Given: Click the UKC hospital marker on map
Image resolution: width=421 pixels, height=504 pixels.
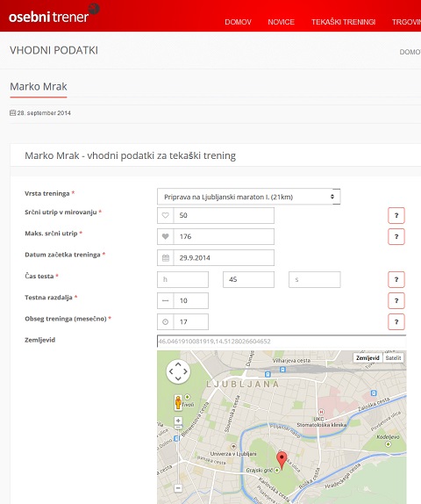Looking at the screenshot, I should [321, 412].
